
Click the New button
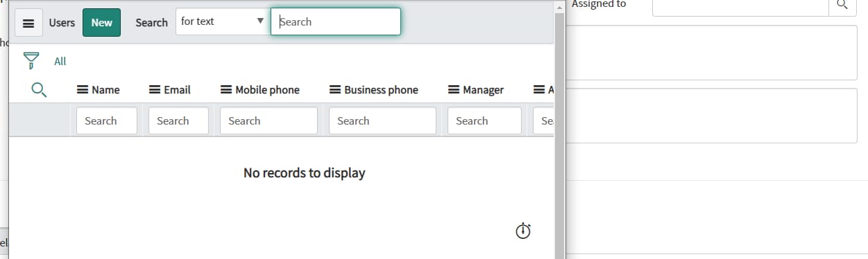[x=101, y=23]
